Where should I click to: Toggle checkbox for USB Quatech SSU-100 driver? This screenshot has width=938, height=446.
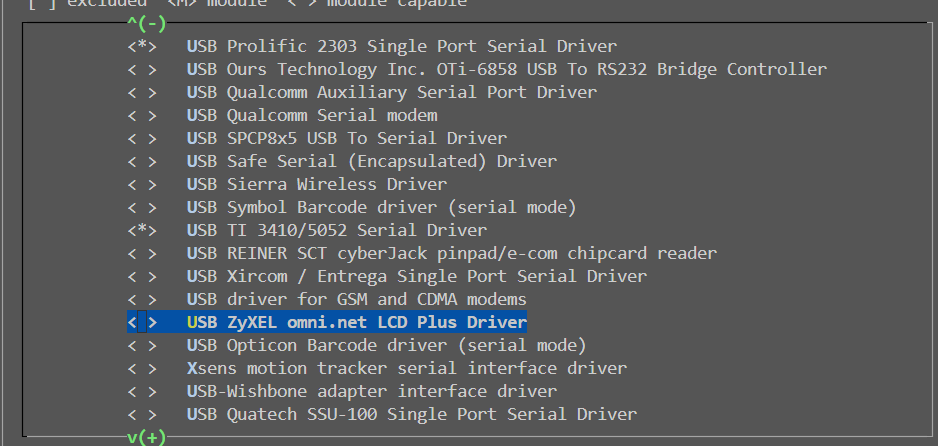142,414
